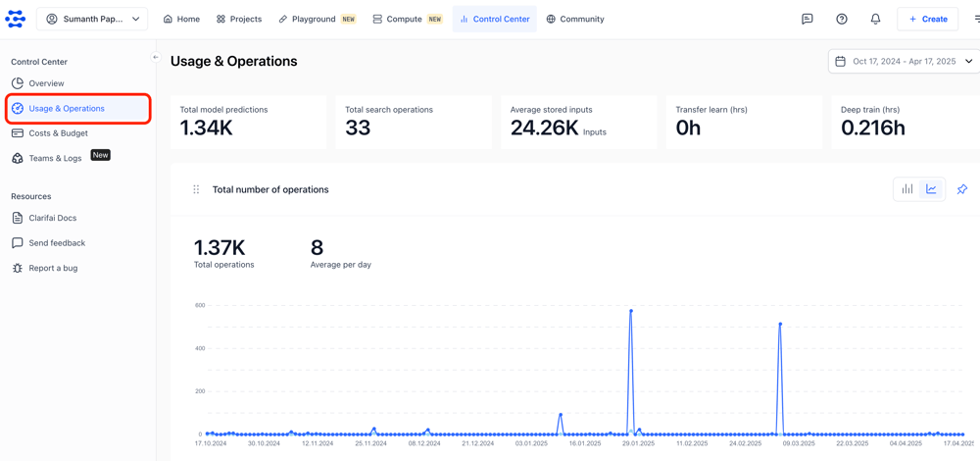Open the Compute tab

(404, 19)
